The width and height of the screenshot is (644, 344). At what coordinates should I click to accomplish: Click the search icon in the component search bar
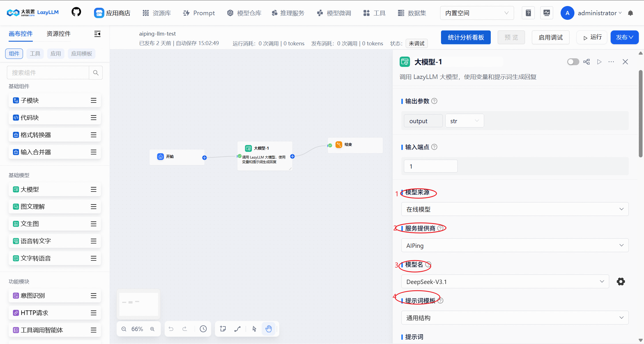tap(95, 72)
